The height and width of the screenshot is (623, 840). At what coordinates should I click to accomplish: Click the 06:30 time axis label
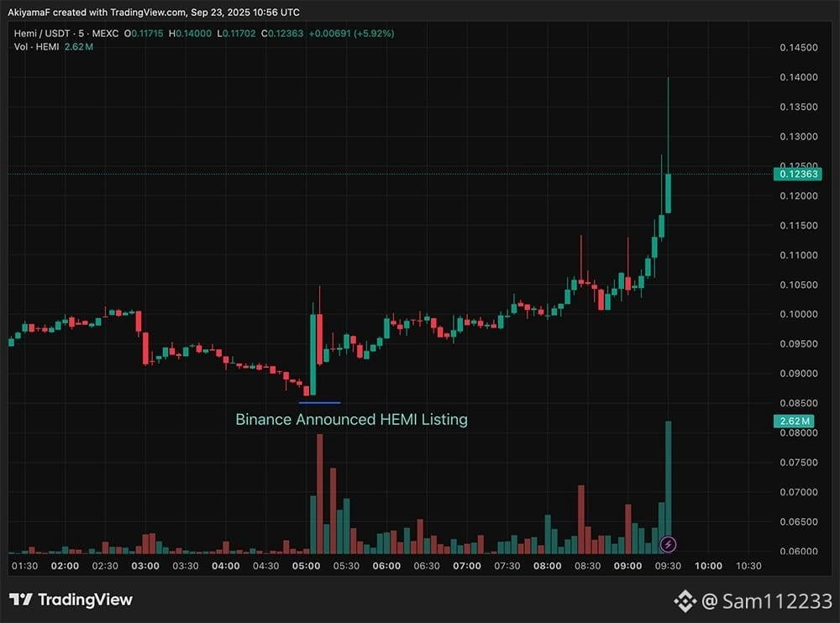point(427,566)
